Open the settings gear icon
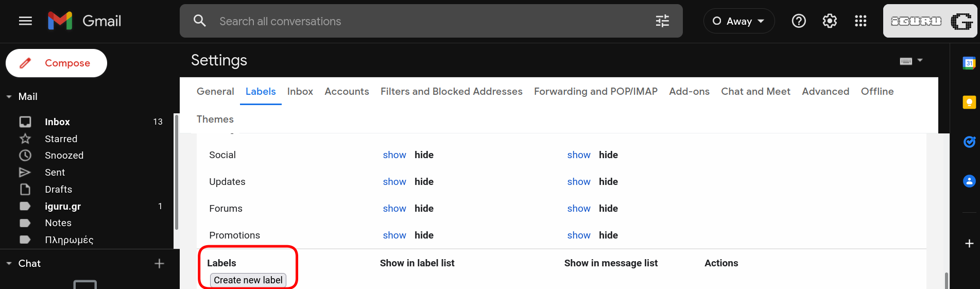The height and width of the screenshot is (289, 980). click(x=830, y=21)
